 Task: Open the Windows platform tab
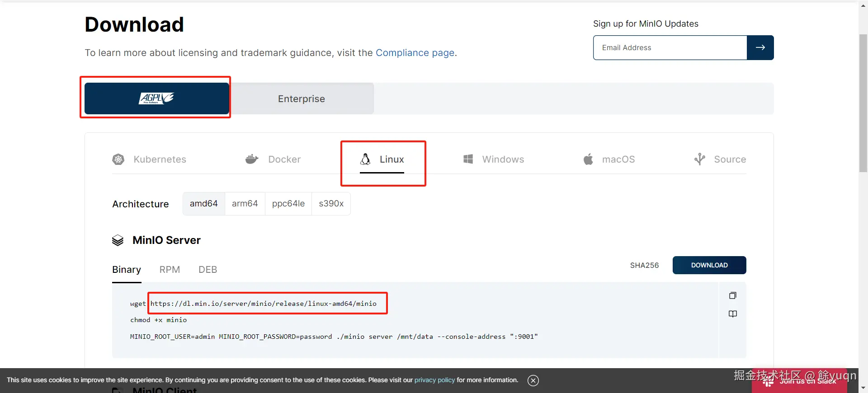[x=494, y=159]
